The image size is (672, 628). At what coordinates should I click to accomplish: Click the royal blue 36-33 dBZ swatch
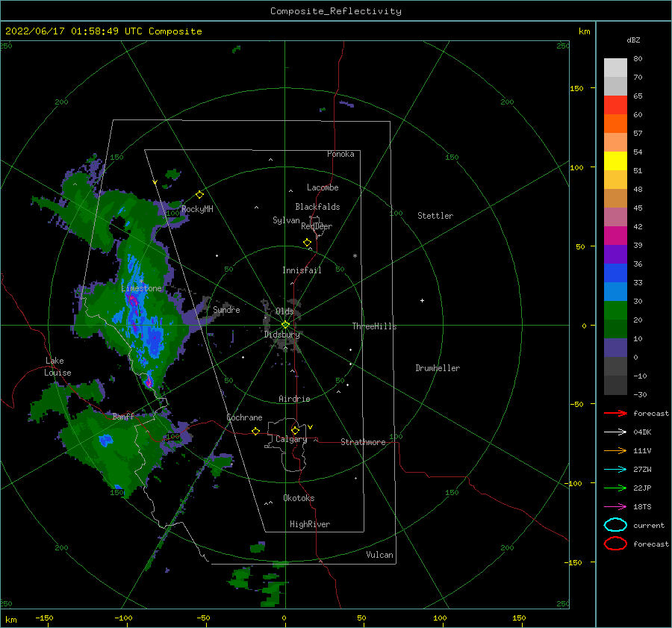(x=615, y=273)
